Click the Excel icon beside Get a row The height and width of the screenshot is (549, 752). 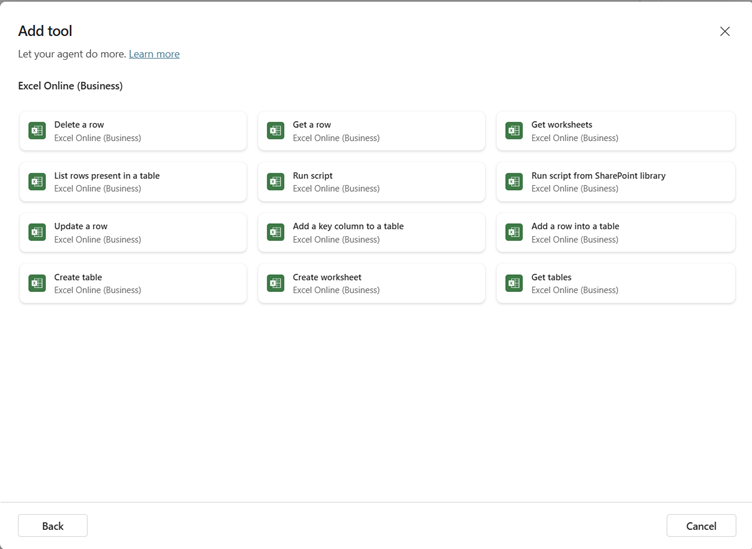(276, 131)
